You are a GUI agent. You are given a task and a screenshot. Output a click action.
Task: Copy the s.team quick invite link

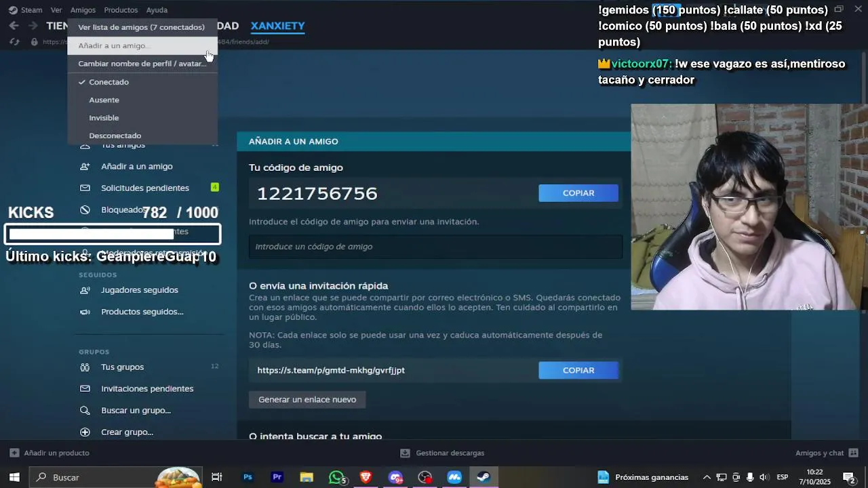(x=578, y=370)
